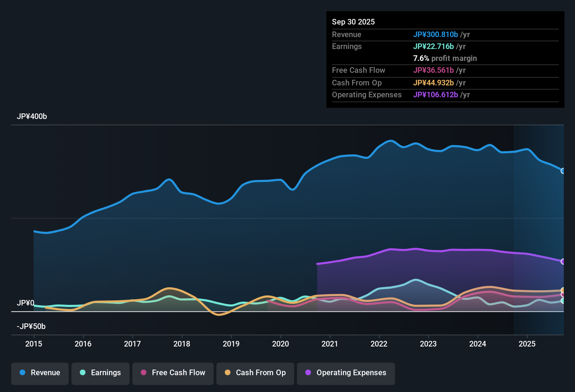Click the orange Cash From Op dot icon
The width and height of the screenshot is (575, 392).
[228, 373]
